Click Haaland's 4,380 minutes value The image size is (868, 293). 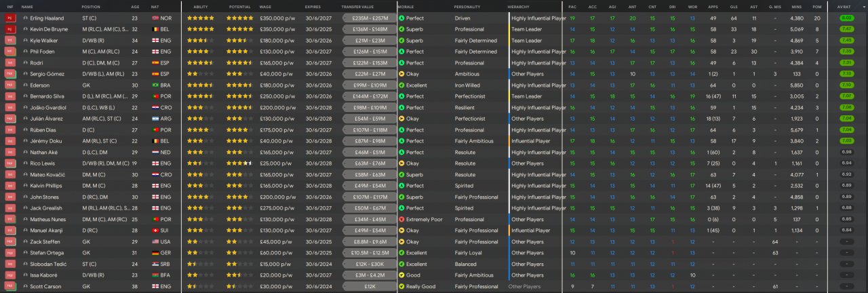pyautogui.click(x=796, y=18)
